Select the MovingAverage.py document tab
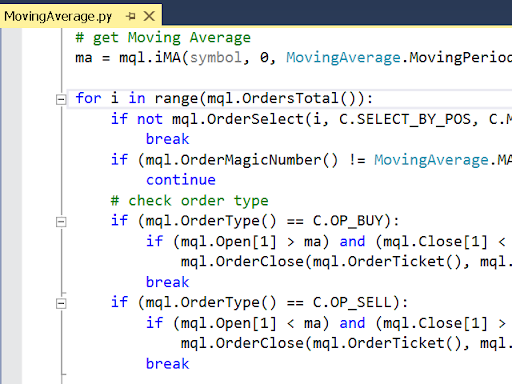The image size is (512, 384). pos(58,16)
